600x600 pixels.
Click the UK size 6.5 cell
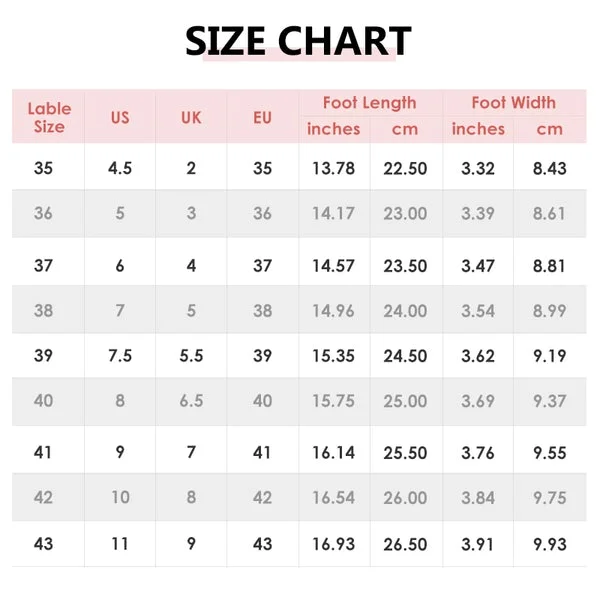[191, 401]
